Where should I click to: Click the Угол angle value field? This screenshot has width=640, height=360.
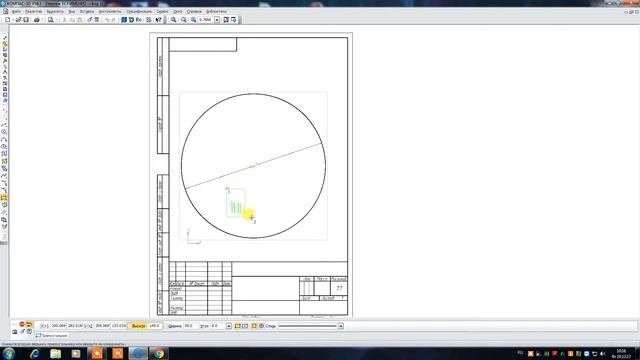click(218, 326)
